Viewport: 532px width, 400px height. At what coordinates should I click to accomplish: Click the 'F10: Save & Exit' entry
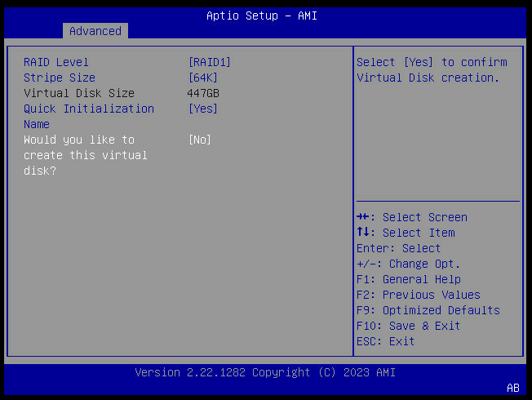[408, 326]
